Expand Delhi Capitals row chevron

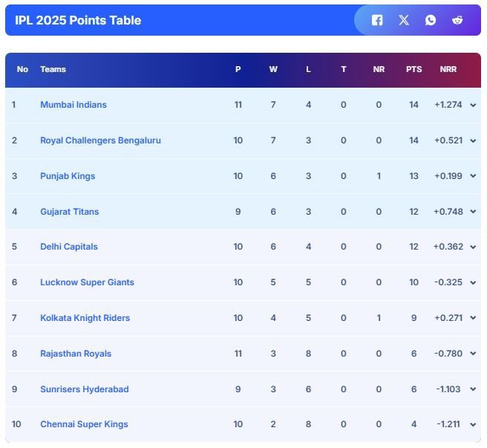(x=473, y=247)
